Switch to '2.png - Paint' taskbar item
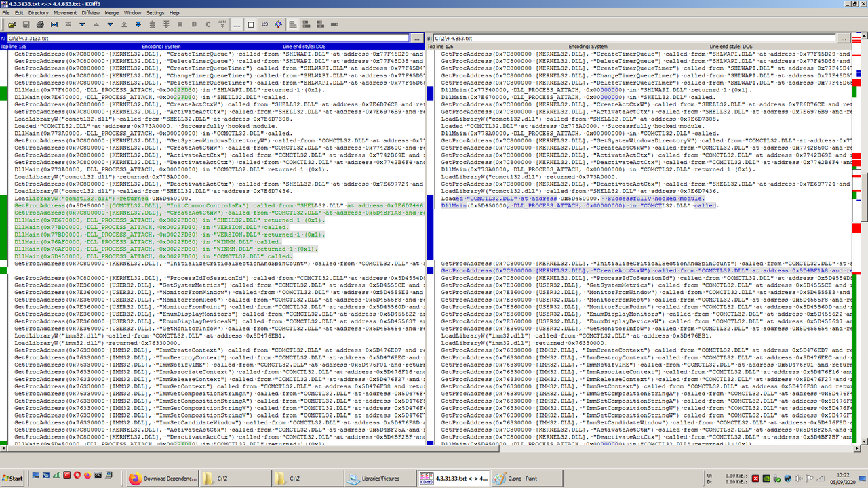This screenshot has width=868, height=488. 526,479
